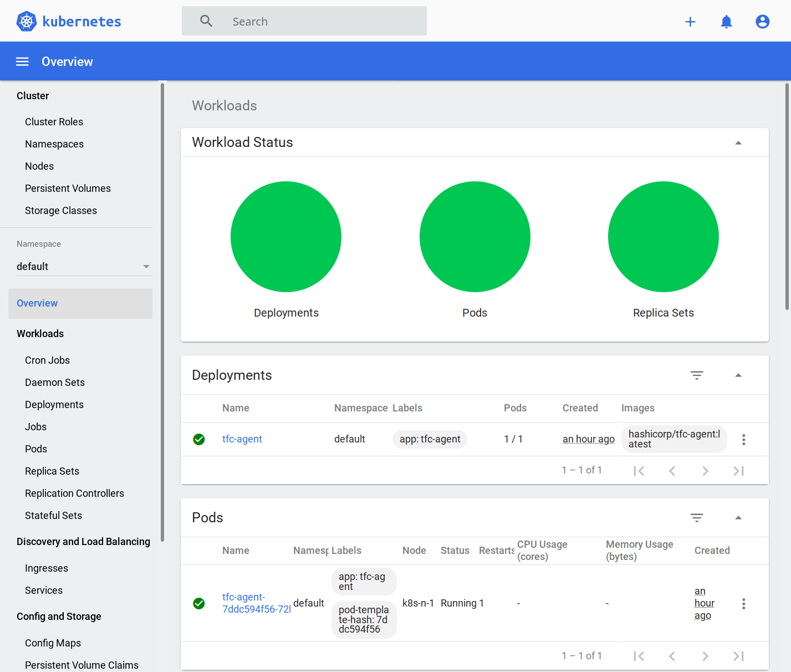Click the Search input field
This screenshot has width=791, height=672.
304,21
